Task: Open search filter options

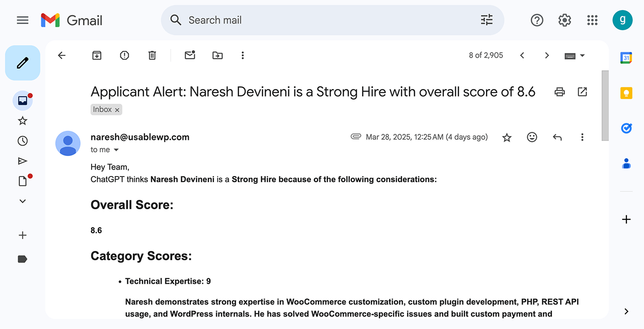Action: (486, 20)
